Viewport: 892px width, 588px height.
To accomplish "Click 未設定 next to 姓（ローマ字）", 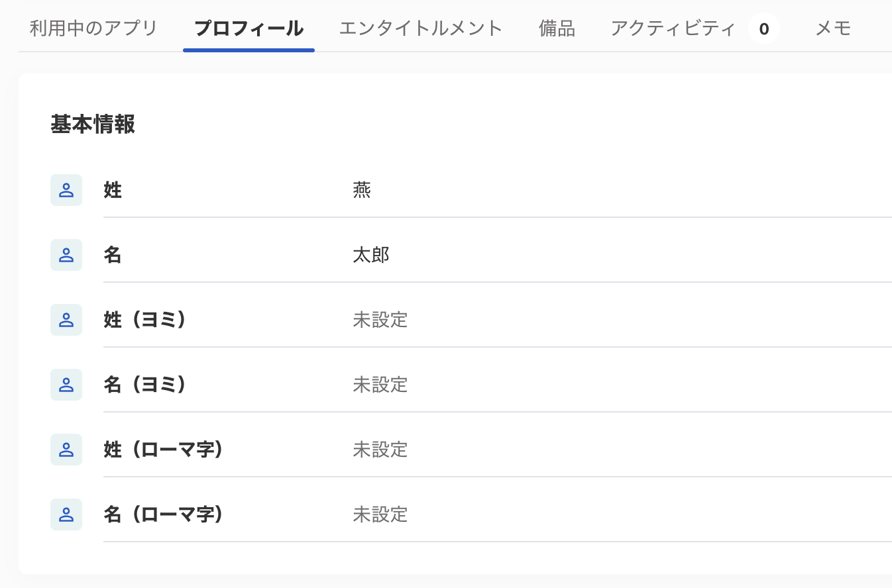I will click(x=380, y=450).
